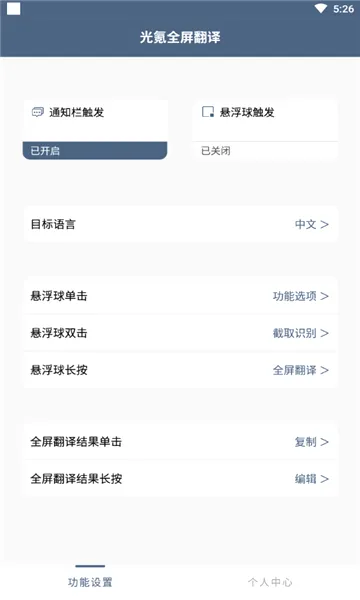Viewport: 360px width, 600px height.
Task: Tap the 光氪全屏翻译 title header
Action: [180, 37]
